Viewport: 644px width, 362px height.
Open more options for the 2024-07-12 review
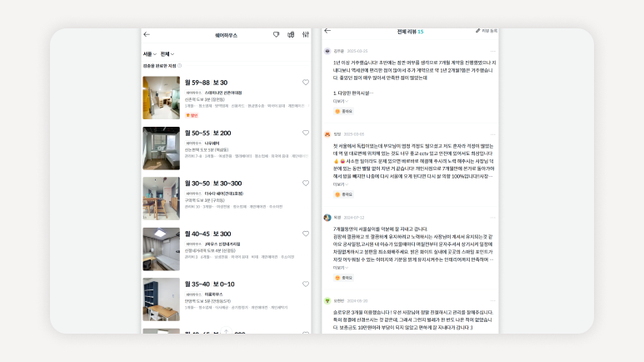(493, 218)
